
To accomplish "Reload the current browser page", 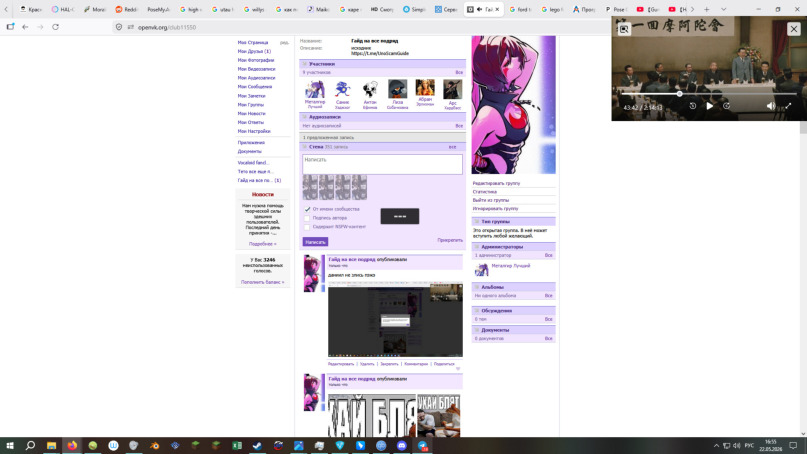I will [56, 27].
